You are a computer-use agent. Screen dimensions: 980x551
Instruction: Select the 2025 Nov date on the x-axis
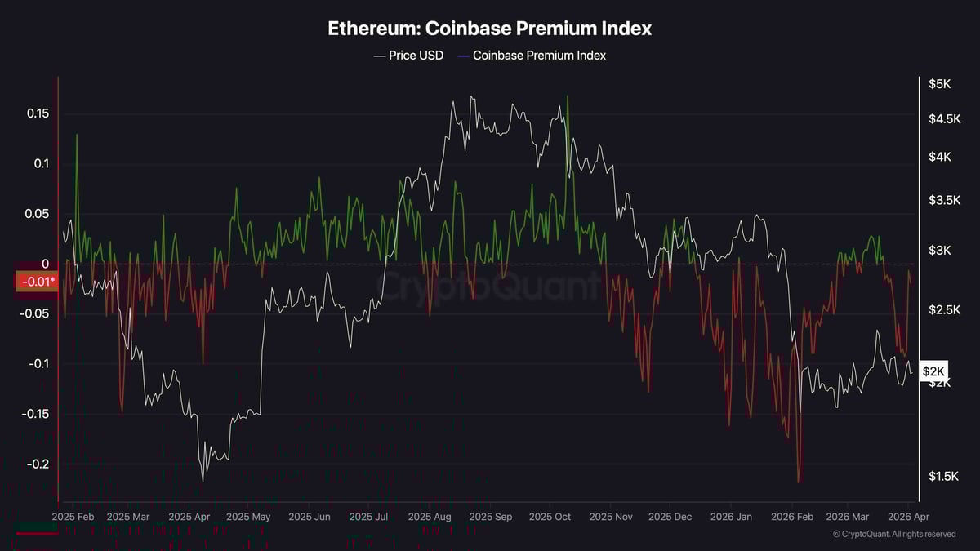(611, 517)
